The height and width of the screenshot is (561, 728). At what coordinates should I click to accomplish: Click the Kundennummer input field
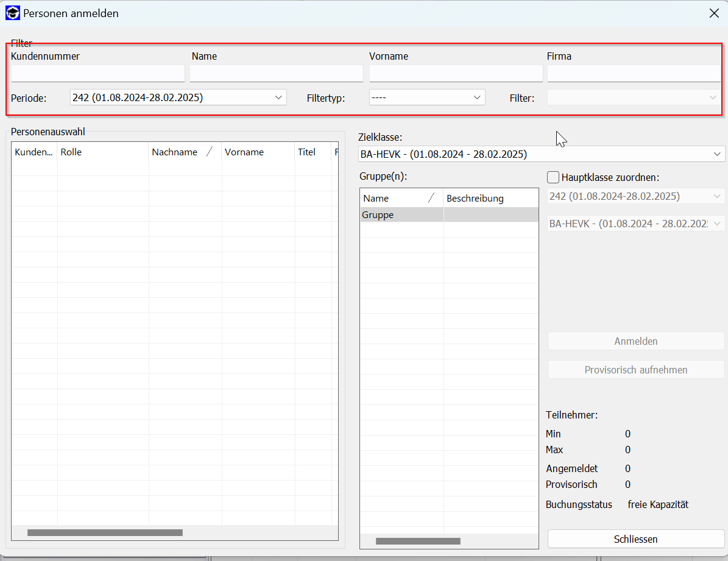(x=97, y=74)
